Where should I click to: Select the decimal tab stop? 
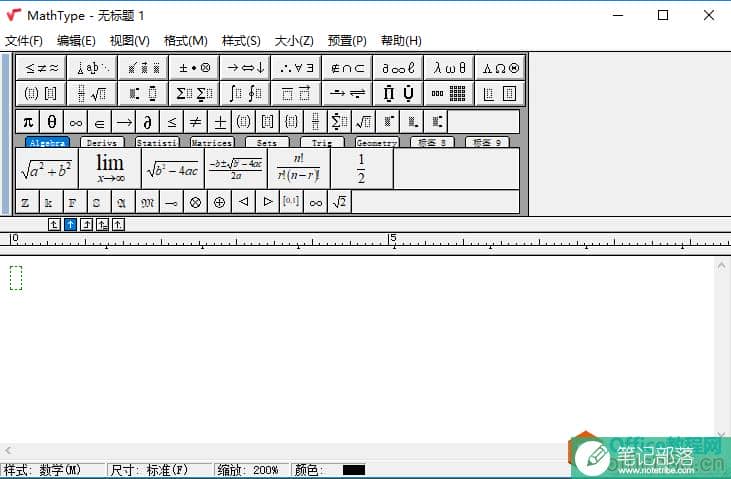(118, 225)
